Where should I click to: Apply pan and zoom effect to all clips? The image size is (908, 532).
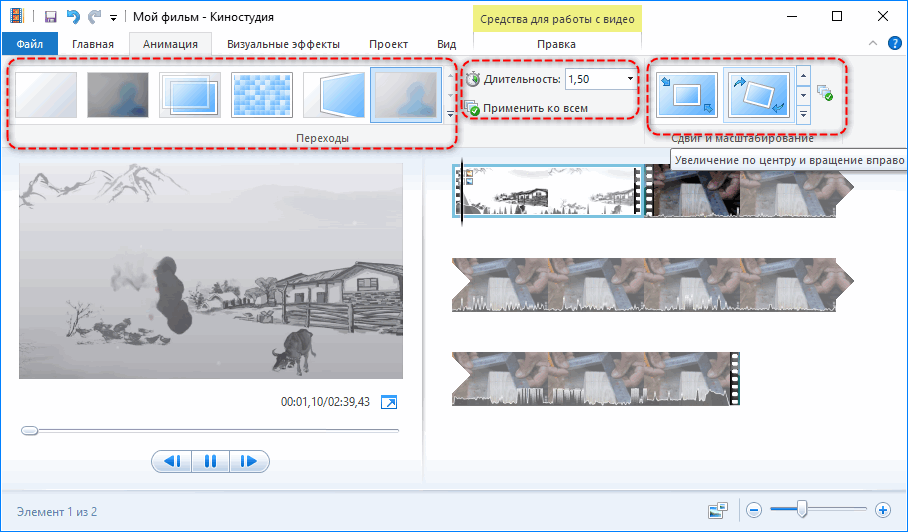825,93
